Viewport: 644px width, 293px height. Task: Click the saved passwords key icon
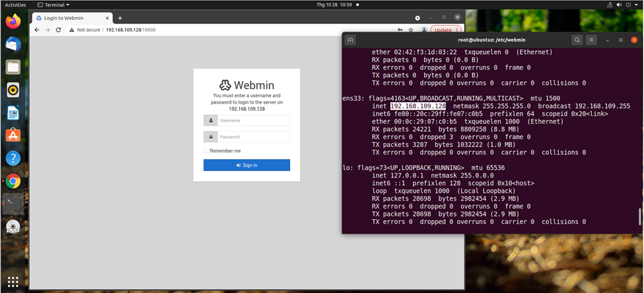point(400,30)
